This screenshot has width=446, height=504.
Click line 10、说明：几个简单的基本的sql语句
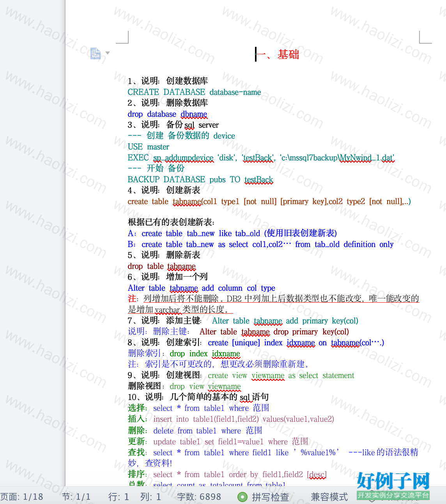[x=198, y=397]
